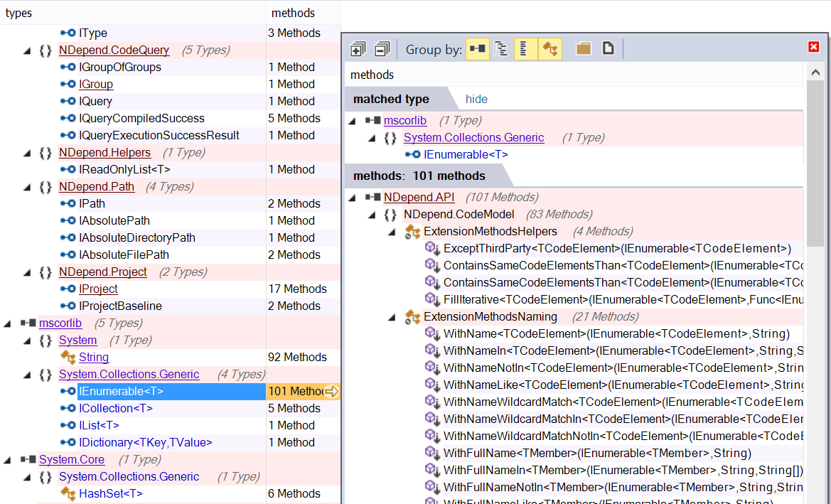Open System.Collections.Generic link in popup
831x504 pixels.
(474, 137)
